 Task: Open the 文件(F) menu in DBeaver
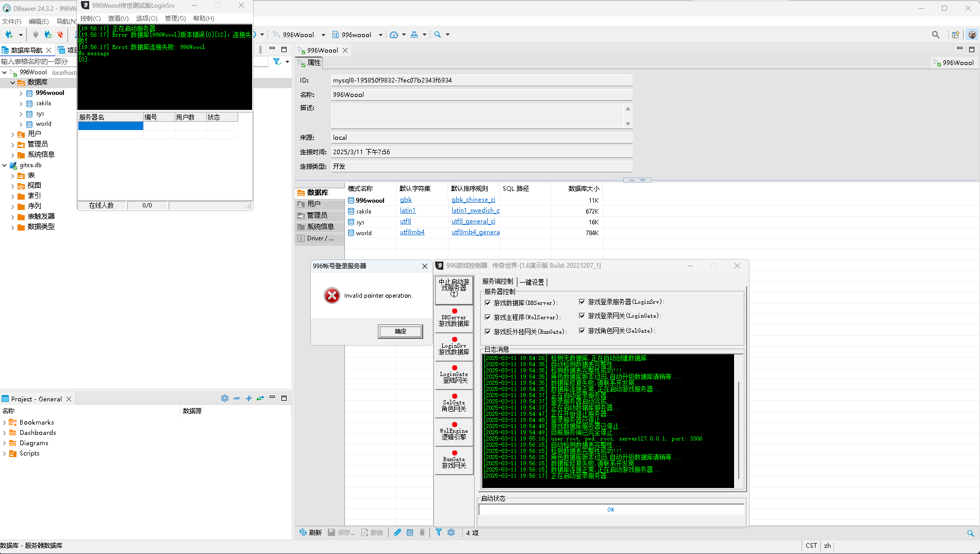tap(11, 21)
